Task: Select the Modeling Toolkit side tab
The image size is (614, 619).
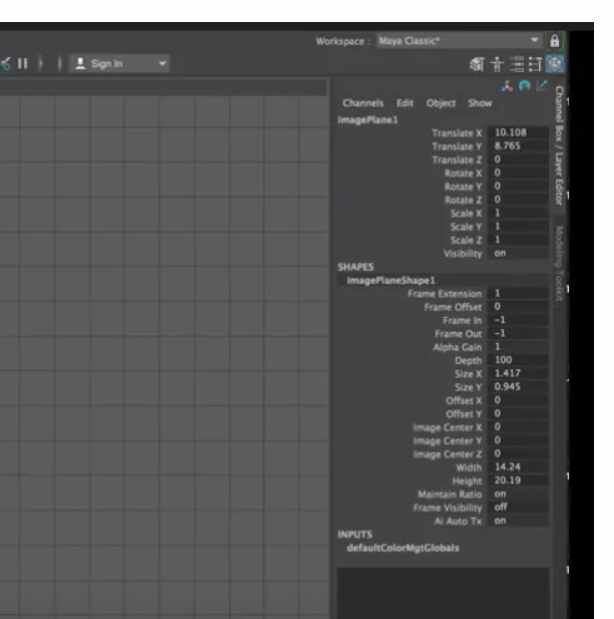Action: tap(559, 263)
